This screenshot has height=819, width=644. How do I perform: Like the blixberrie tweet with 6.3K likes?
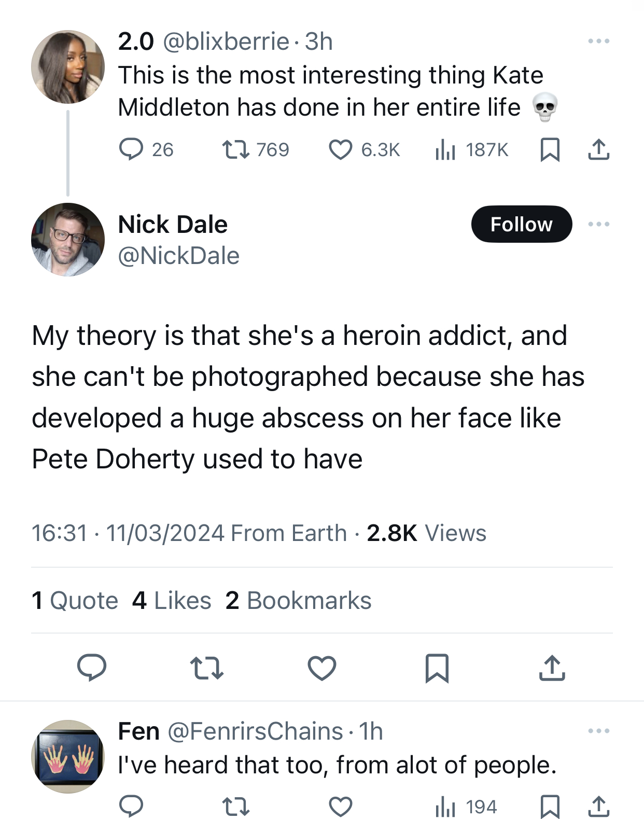pyautogui.click(x=341, y=149)
